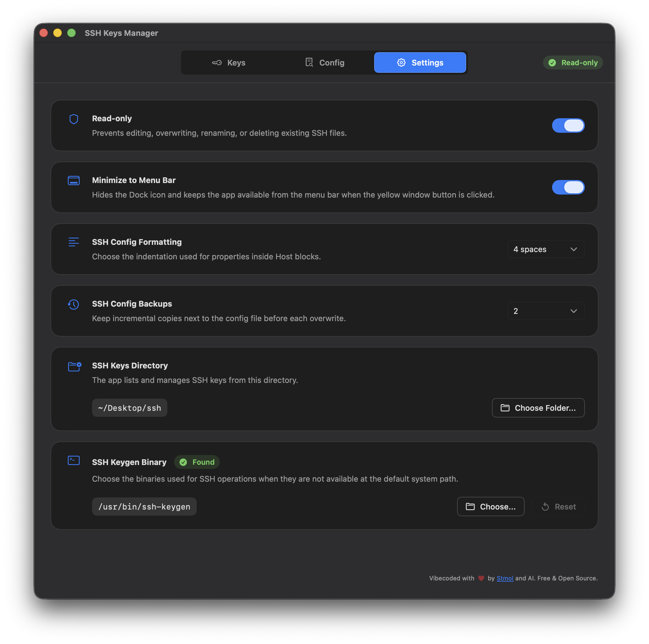Click the green zoom window button
Viewport: 649px width, 644px height.
pyautogui.click(x=71, y=33)
